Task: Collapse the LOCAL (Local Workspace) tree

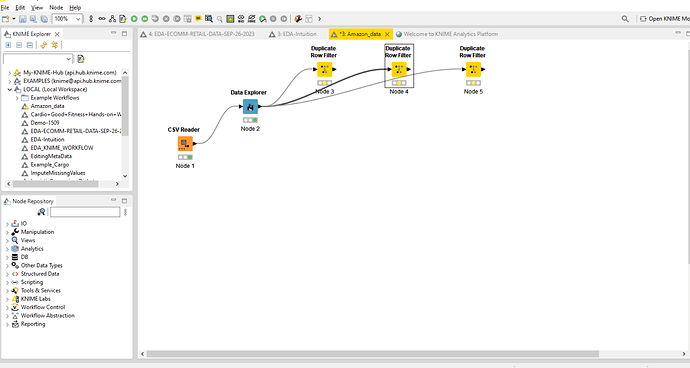Action: 9,89
